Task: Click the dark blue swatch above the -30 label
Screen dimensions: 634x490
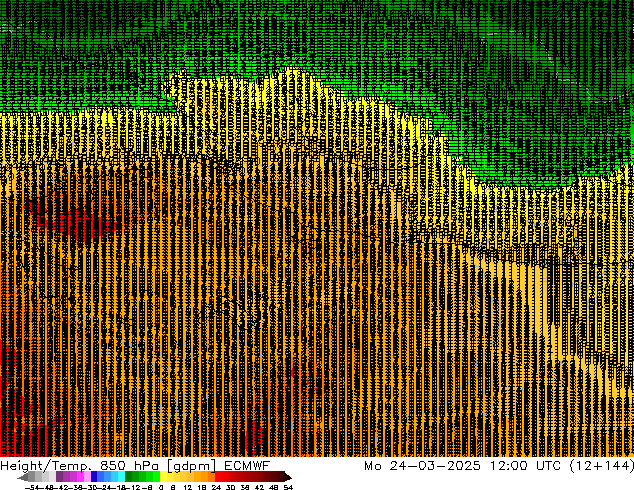Action: coord(94,477)
